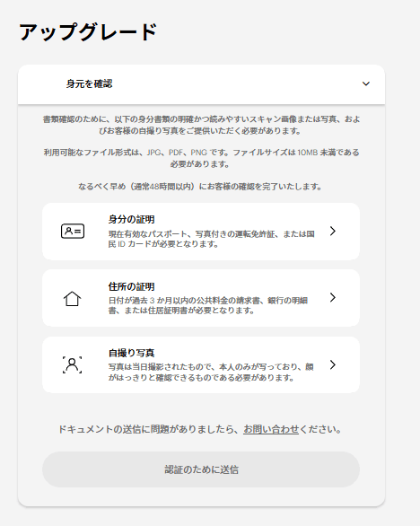Screen dimensions: 420x526
Task: Click the house icon for address proof
Action: click(72, 298)
